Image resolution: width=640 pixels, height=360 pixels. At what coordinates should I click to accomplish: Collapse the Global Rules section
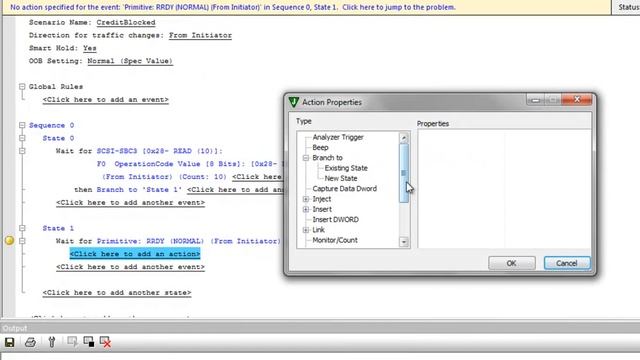coord(22,87)
